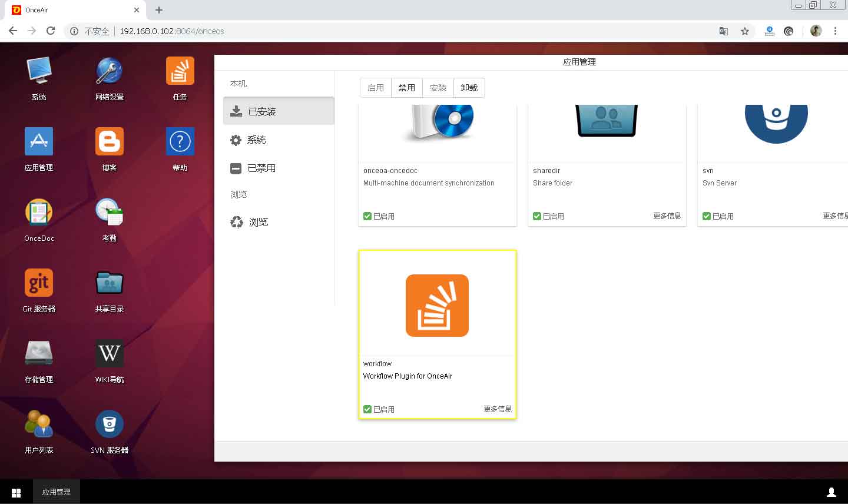The height and width of the screenshot is (504, 848).
Task: Open the start menu on taskbar
Action: point(16,492)
